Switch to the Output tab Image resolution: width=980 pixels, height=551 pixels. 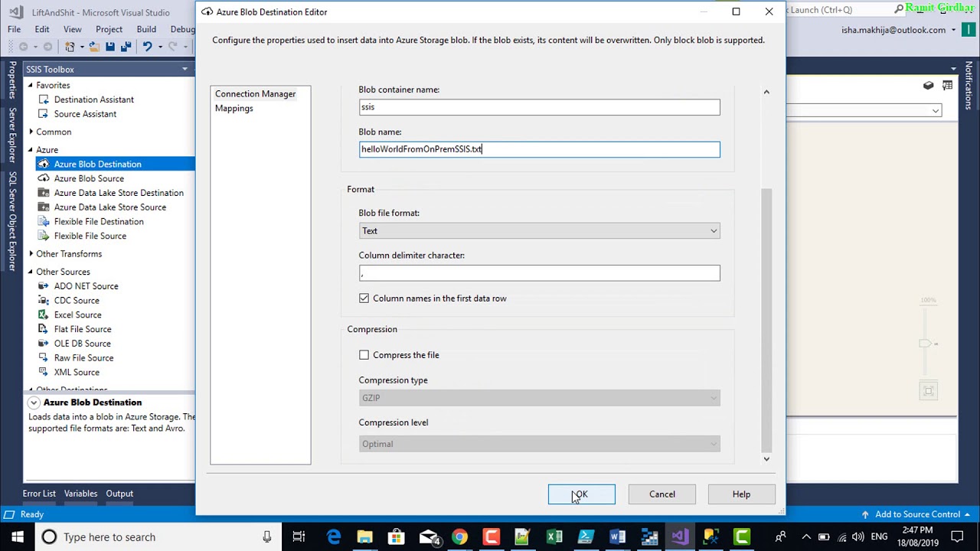point(119,494)
